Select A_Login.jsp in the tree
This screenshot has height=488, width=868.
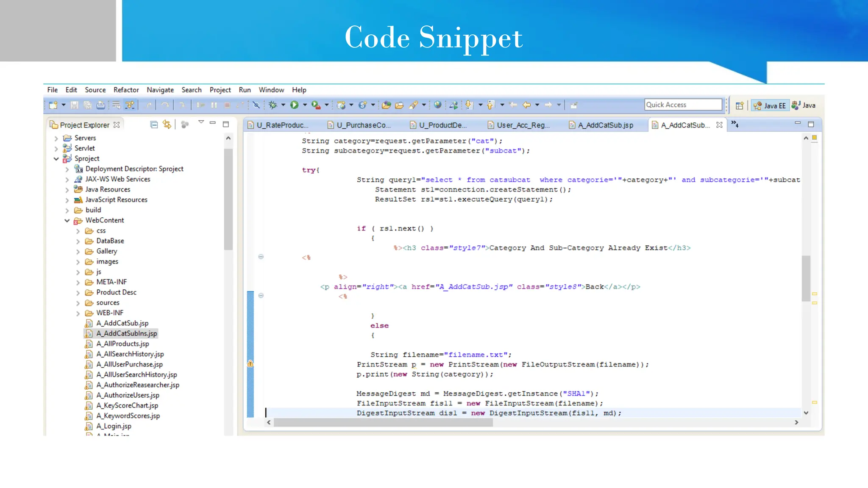[108, 426]
